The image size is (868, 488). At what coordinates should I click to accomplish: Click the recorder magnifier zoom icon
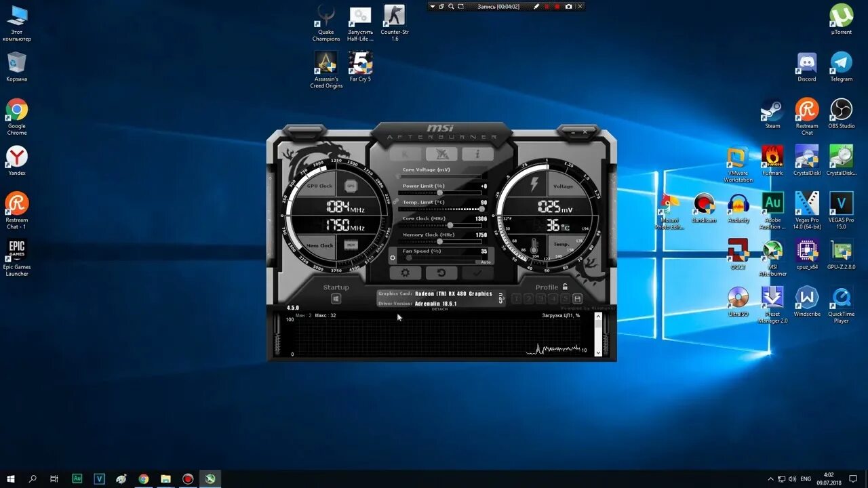pyautogui.click(x=451, y=6)
